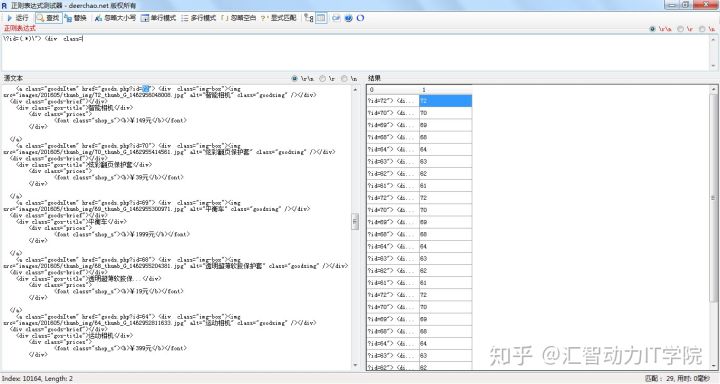
Task: Toggle 忽略大小写 ignore case option
Action: tap(115, 18)
